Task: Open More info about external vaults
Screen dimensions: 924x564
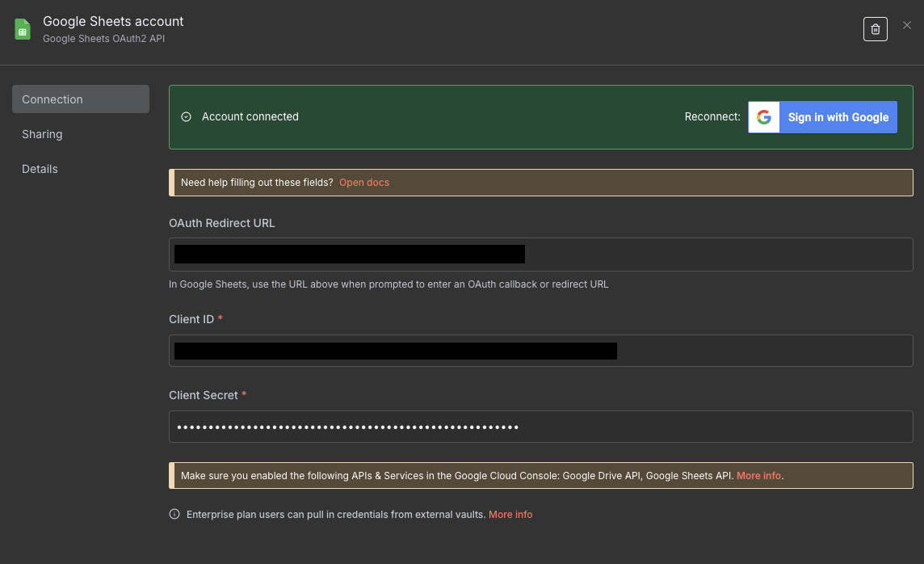Action: coord(510,514)
